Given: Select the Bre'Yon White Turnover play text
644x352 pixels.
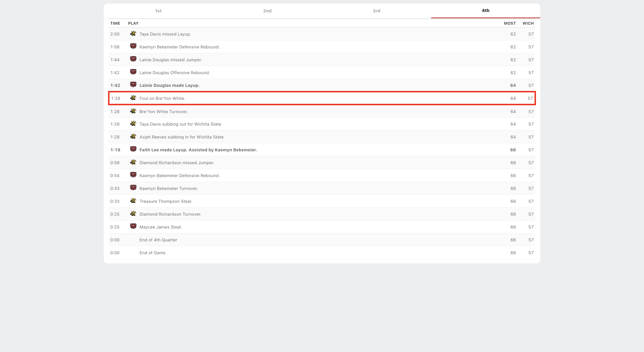Looking at the screenshot, I should click(x=164, y=112).
